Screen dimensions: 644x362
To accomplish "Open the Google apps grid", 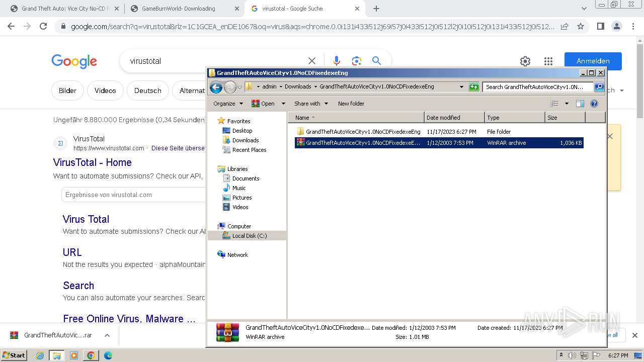I will (548, 61).
